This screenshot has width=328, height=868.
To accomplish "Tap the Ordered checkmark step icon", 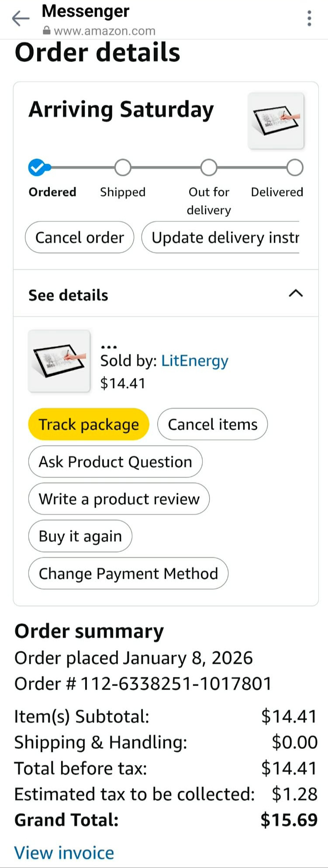I will [37, 167].
